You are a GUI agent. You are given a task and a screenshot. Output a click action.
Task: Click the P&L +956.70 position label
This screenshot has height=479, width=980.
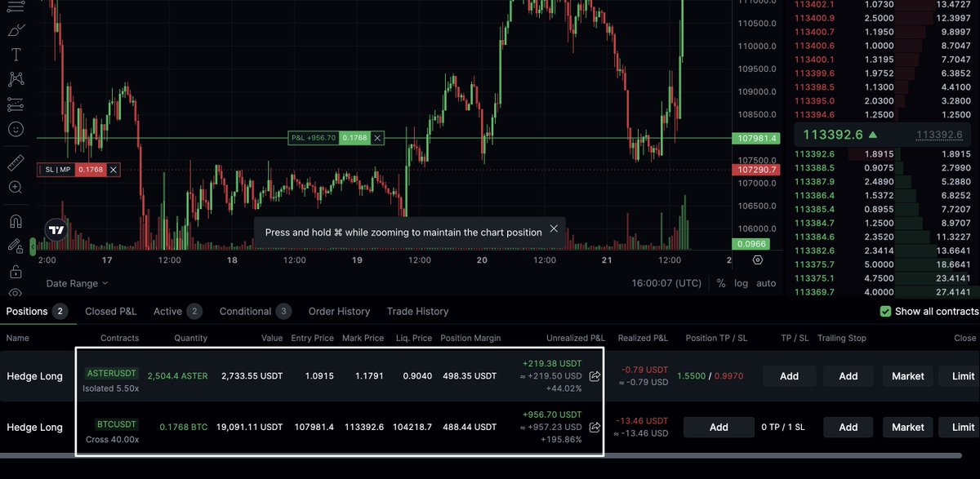(314, 139)
